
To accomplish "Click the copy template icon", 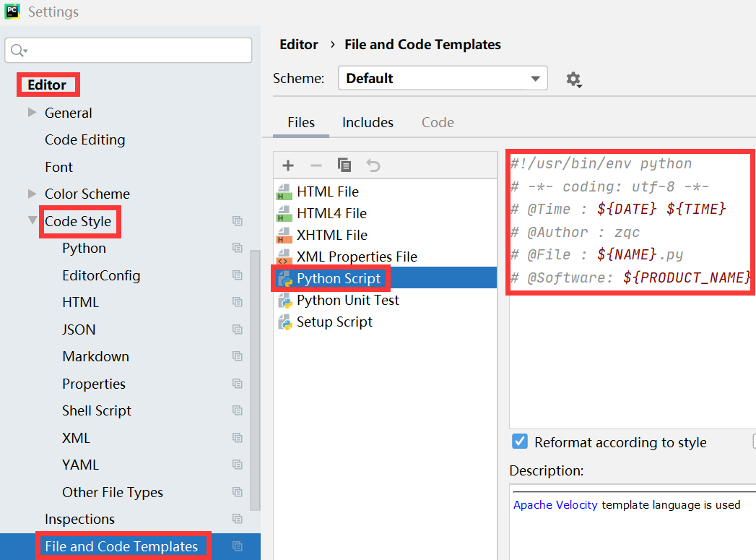I will [344, 165].
